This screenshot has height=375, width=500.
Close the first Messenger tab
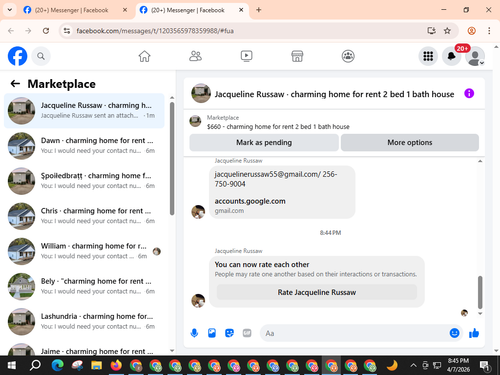point(125,10)
